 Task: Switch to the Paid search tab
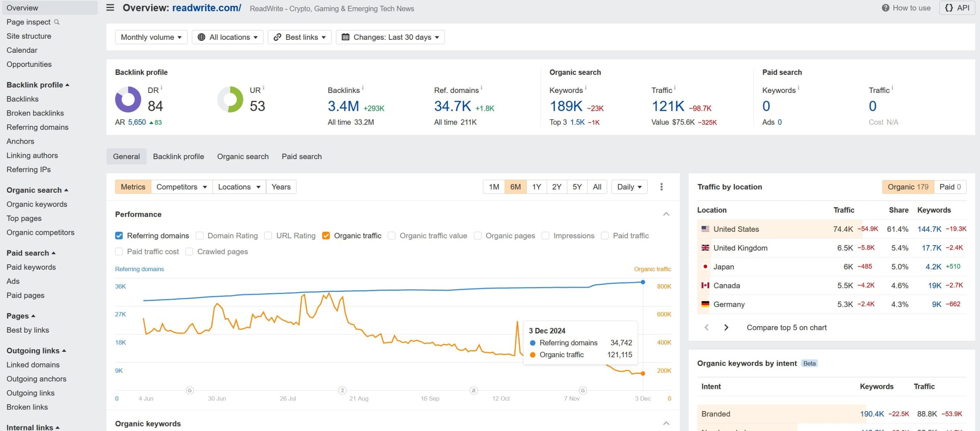tap(302, 156)
